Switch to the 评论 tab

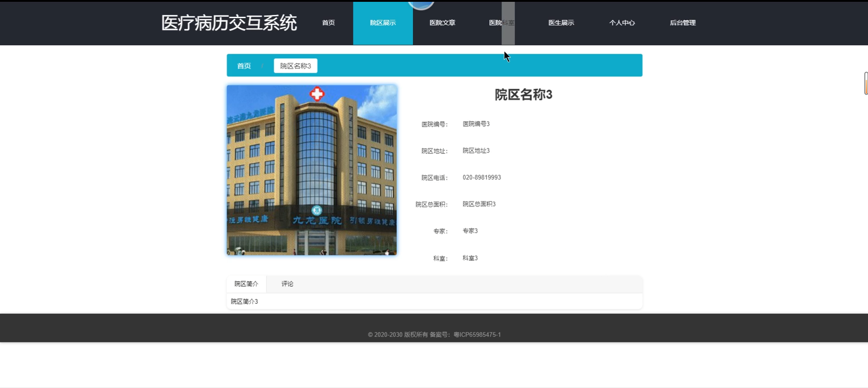click(287, 284)
